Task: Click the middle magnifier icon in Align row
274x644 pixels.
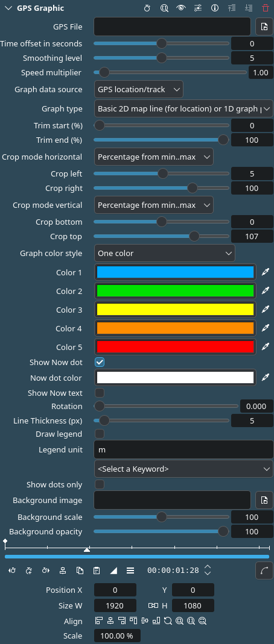Action: [x=191, y=621]
